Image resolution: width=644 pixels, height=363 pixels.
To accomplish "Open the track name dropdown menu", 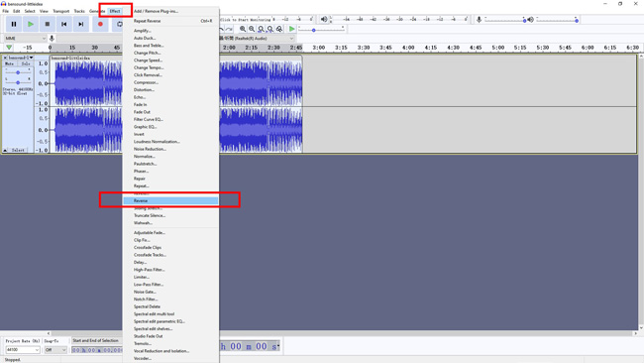I will coord(21,58).
